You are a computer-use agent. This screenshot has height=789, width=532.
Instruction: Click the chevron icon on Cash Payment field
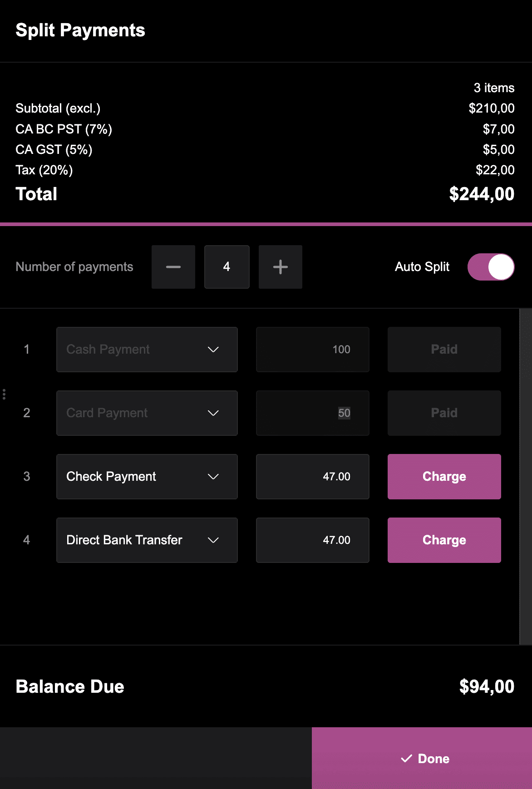(213, 350)
